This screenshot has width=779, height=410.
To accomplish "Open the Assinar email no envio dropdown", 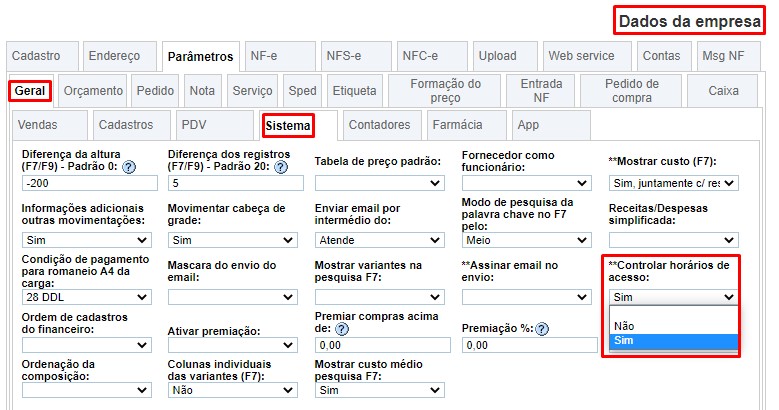I will click(527, 298).
